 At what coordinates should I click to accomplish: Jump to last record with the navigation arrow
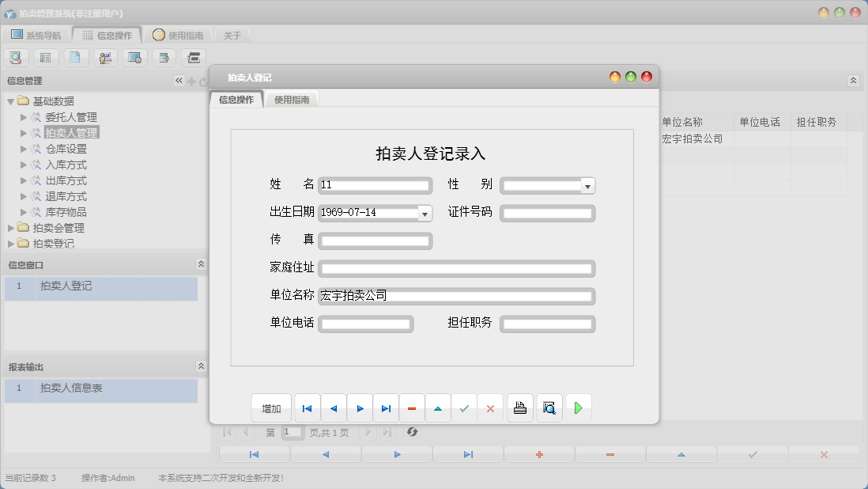[387, 407]
